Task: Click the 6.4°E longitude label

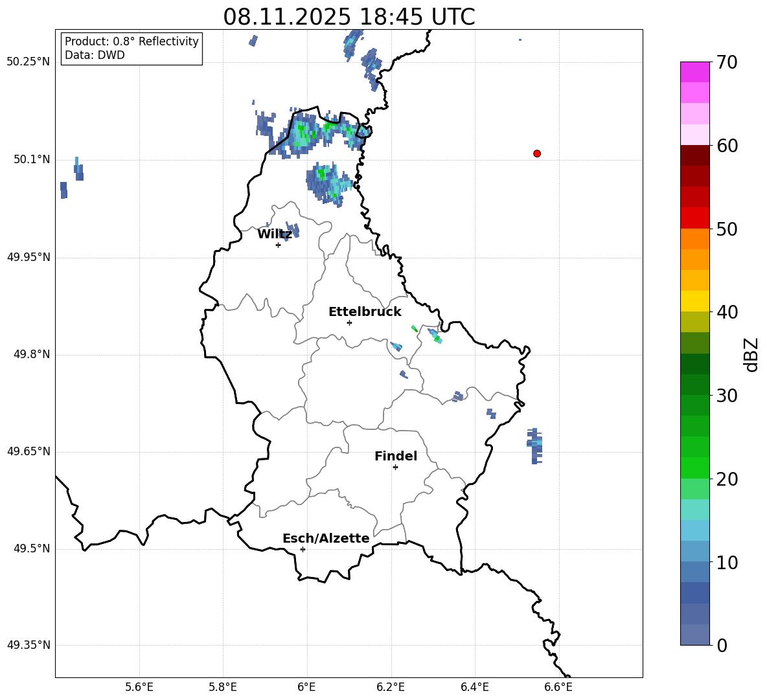Action: click(x=474, y=687)
